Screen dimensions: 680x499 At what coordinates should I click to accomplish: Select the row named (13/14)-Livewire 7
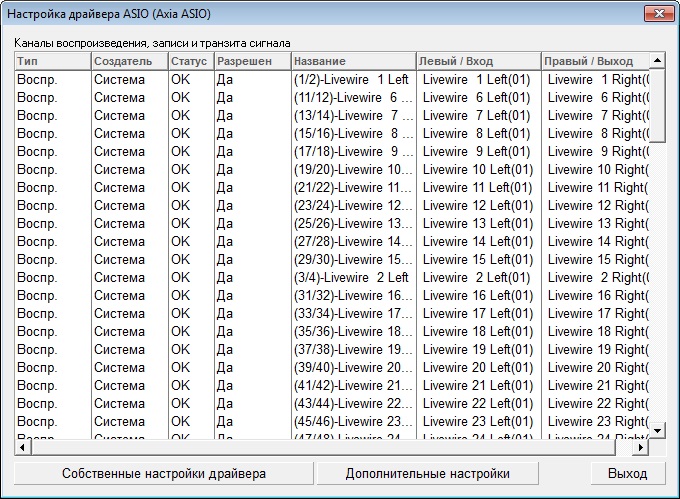coord(332,115)
